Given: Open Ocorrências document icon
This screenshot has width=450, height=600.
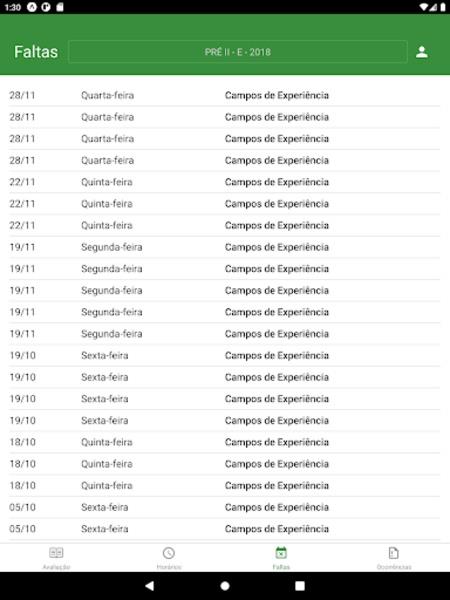Looking at the screenshot, I should pos(394,553).
